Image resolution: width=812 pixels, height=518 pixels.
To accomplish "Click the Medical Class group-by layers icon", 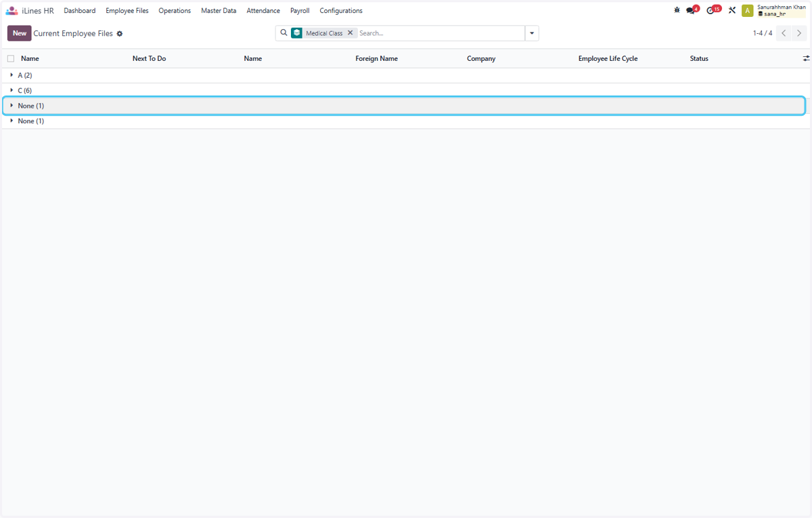I will point(297,33).
